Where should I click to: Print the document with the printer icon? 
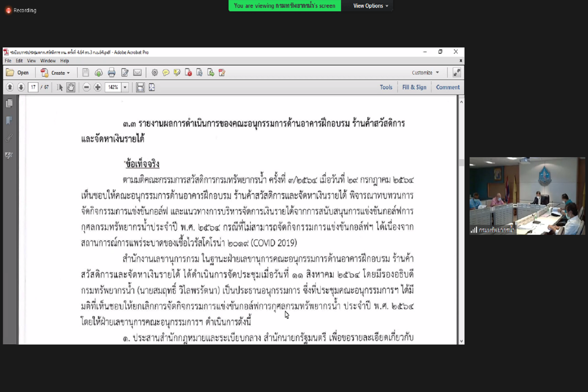(112, 73)
